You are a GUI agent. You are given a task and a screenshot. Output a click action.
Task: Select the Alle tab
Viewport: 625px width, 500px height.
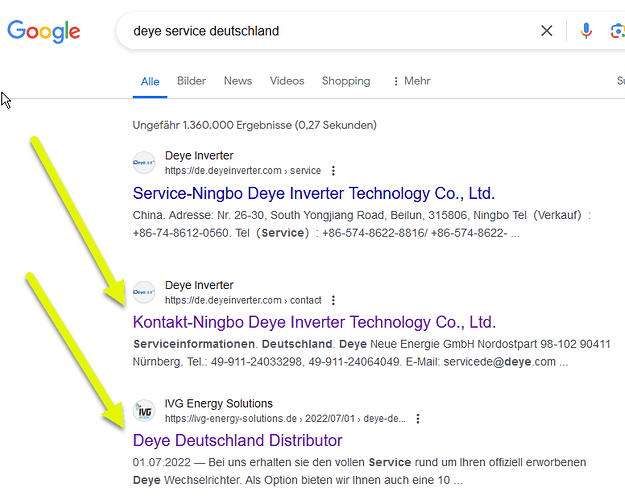pos(150,82)
